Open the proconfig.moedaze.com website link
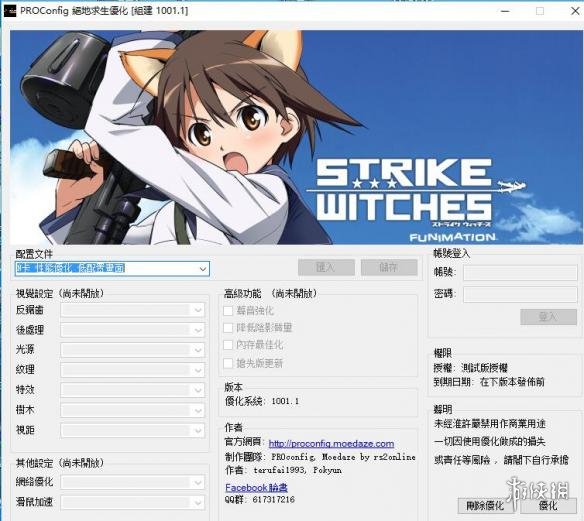The image size is (584, 521). (331, 444)
